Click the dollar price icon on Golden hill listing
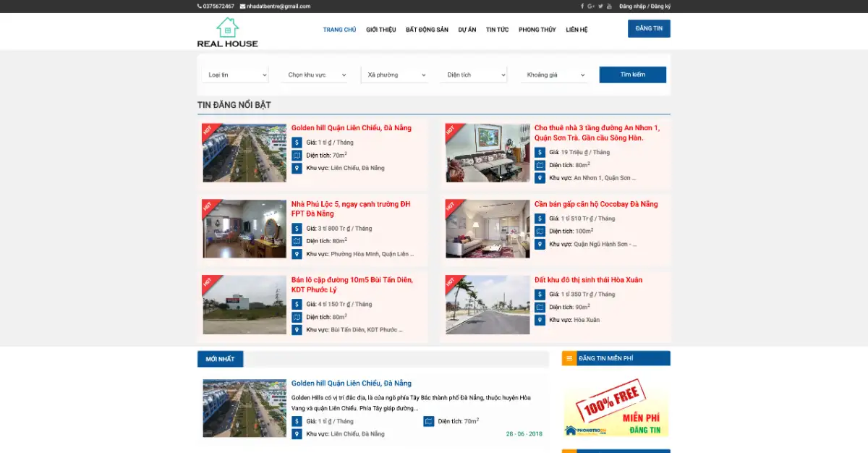Screen dimensions: 868x453 coord(297,142)
